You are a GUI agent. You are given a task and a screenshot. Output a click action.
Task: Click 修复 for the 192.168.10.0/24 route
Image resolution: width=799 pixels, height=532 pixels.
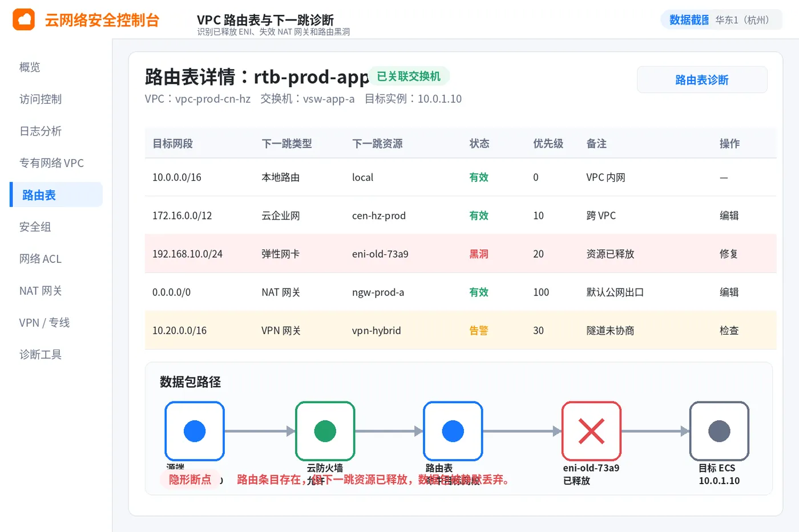[729, 254]
